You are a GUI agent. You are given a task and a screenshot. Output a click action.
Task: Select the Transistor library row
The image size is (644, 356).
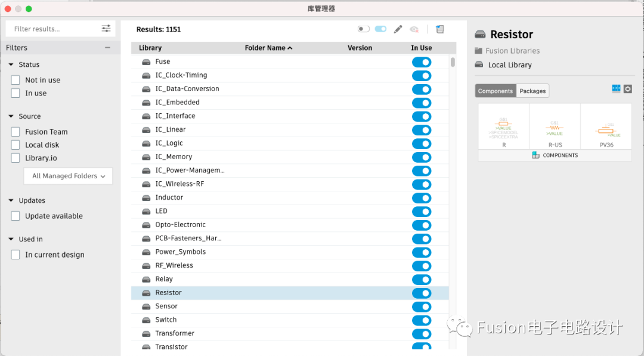click(290, 346)
